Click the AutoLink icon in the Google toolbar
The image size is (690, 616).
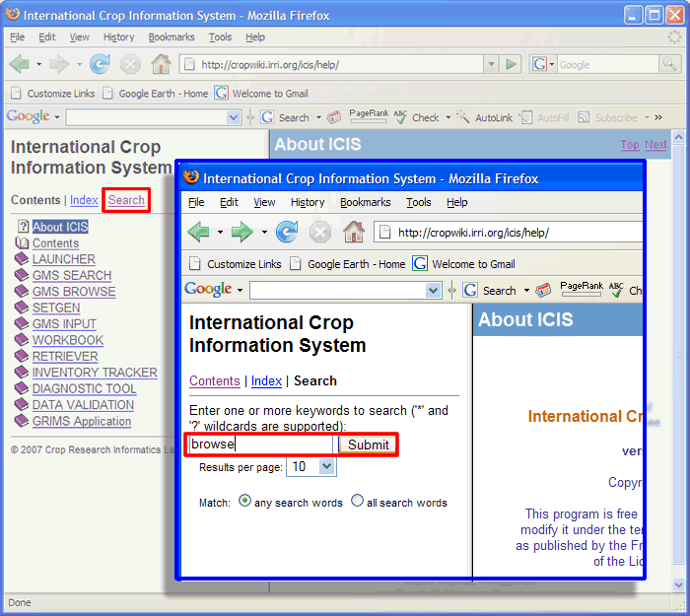(462, 116)
